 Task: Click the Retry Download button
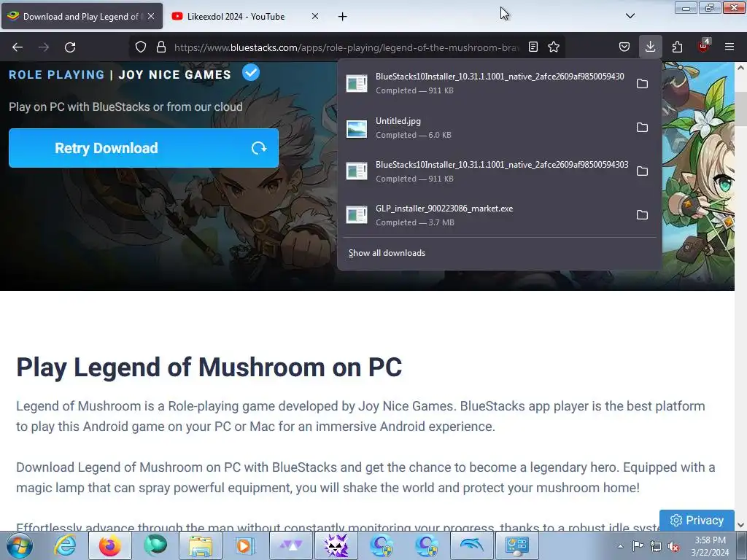click(144, 148)
